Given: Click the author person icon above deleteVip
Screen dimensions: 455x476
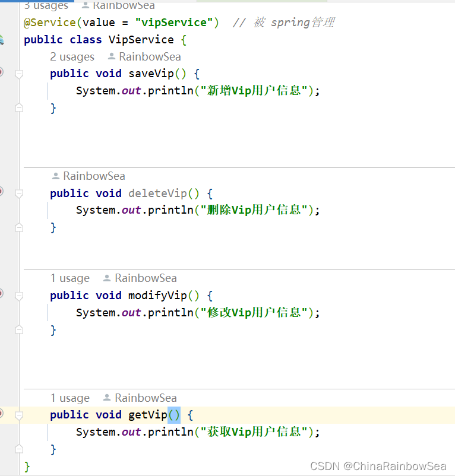Looking at the screenshot, I should point(56,176).
